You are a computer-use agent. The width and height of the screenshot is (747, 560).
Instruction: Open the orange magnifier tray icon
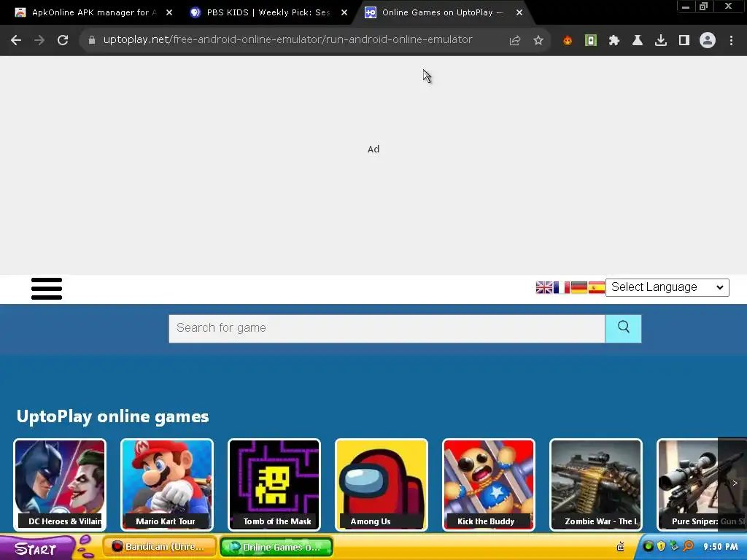pyautogui.click(x=687, y=546)
